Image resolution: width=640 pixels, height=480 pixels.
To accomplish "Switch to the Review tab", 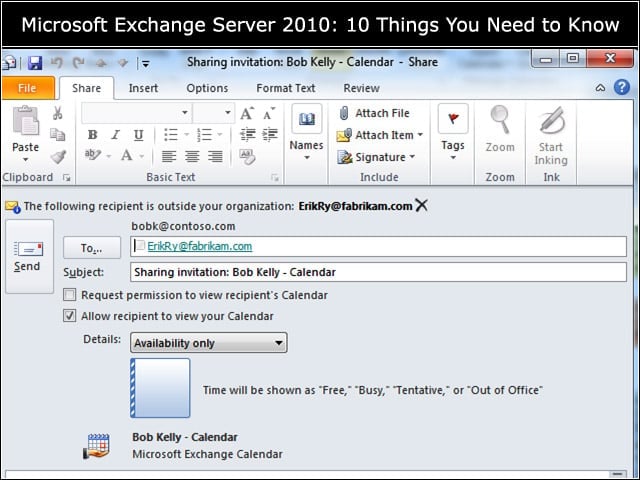I will point(361,88).
